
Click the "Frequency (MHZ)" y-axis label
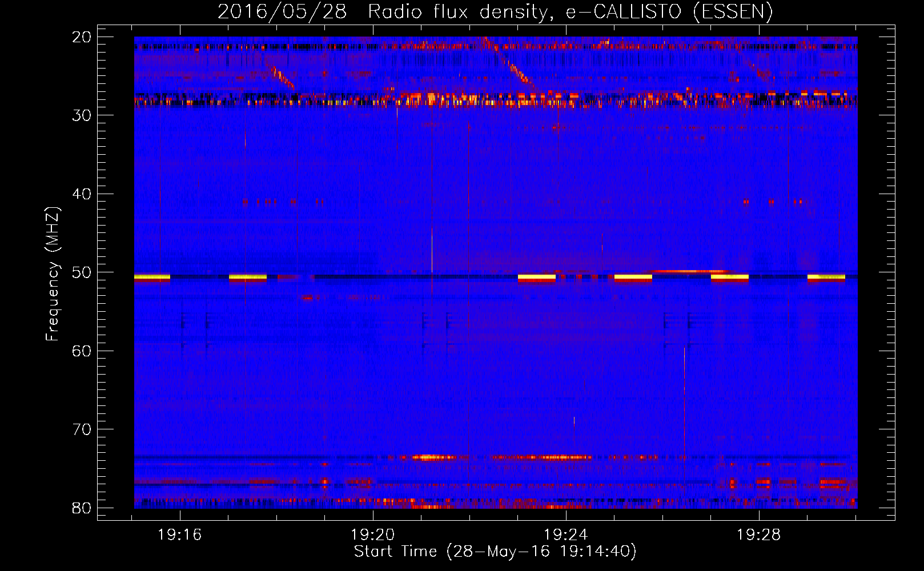coord(53,274)
